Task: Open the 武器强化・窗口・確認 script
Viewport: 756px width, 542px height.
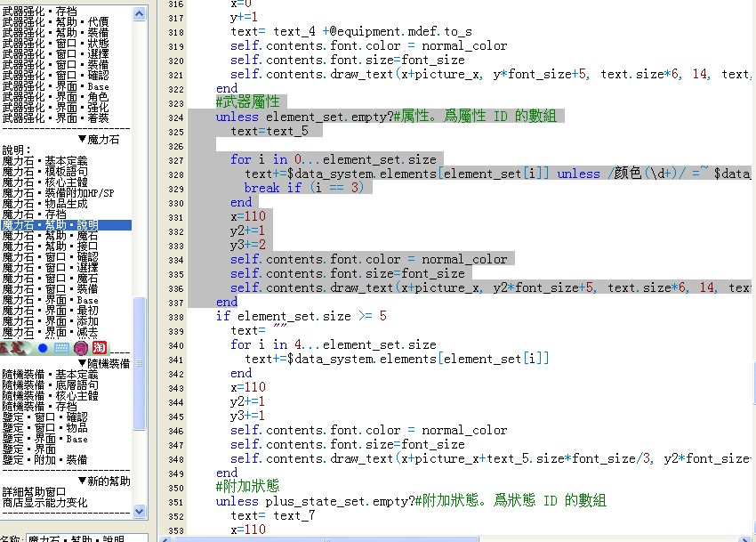Action: [x=55, y=76]
